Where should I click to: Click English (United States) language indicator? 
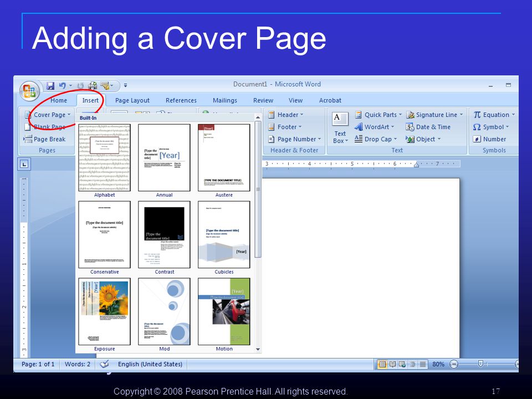150,364
